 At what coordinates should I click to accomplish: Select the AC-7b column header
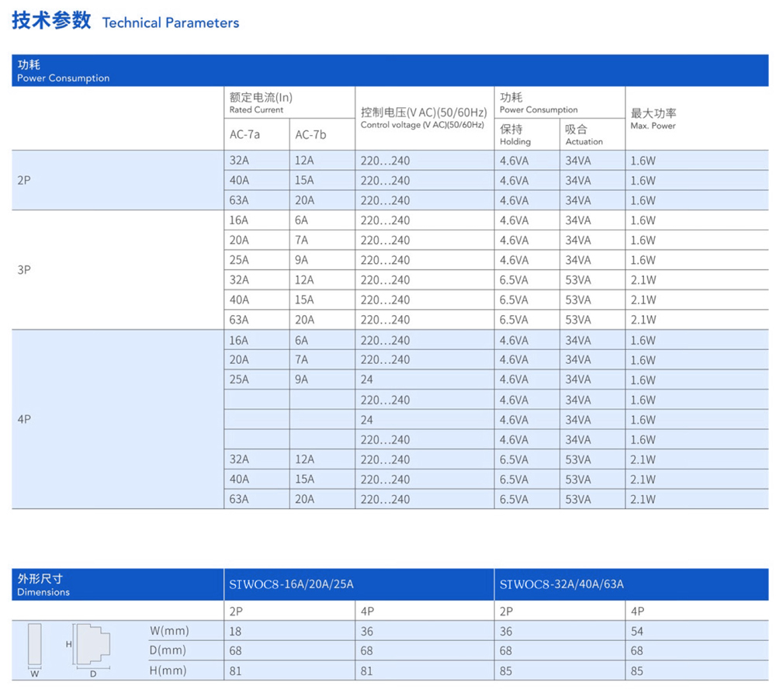click(x=310, y=135)
